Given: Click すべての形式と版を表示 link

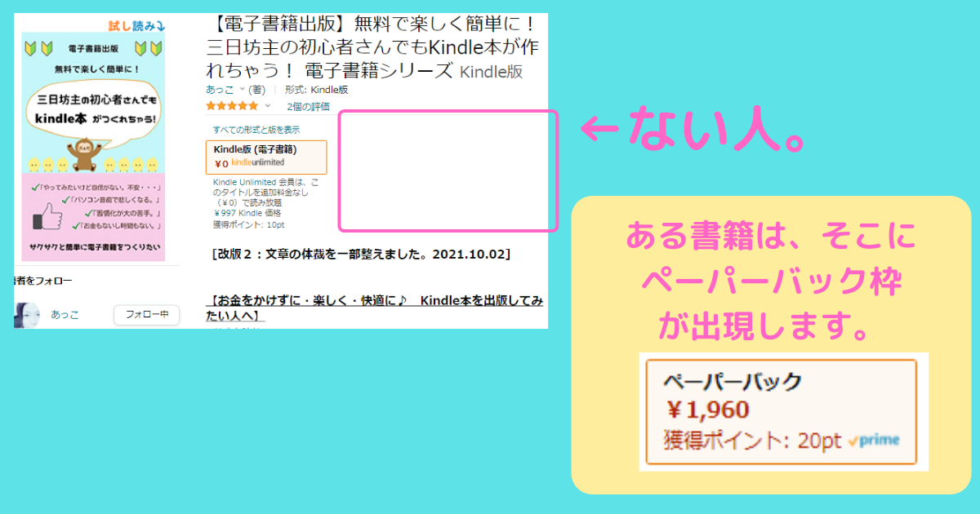Looking at the screenshot, I should pyautogui.click(x=256, y=130).
